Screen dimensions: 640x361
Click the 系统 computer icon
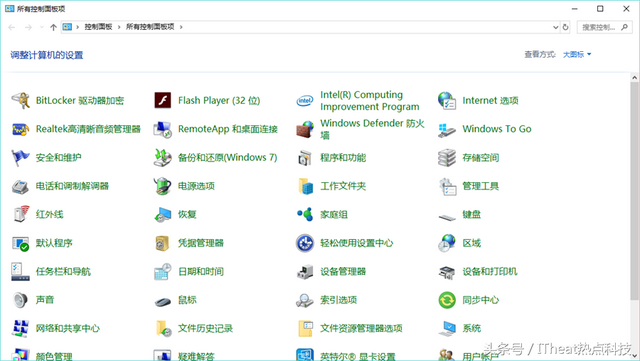[447, 328]
